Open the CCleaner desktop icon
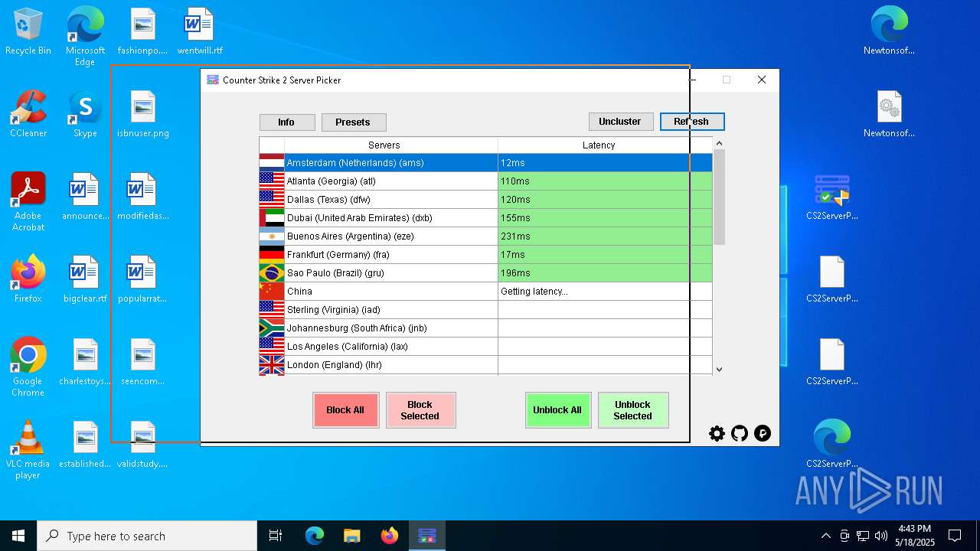The image size is (980, 551). (x=28, y=114)
